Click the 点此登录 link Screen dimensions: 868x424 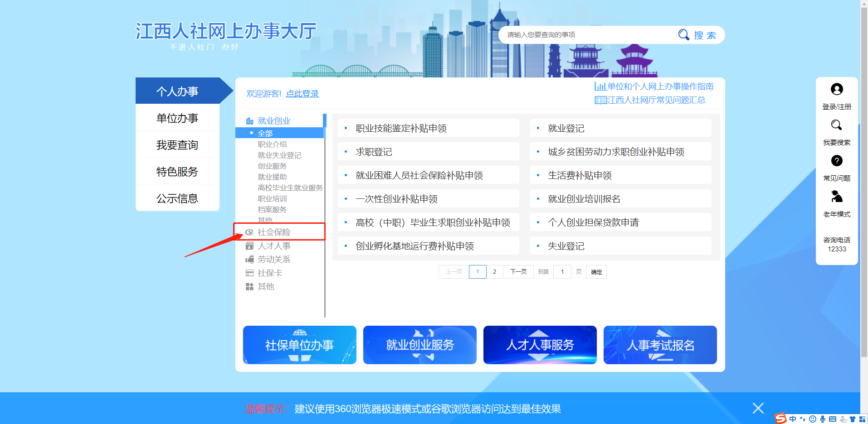point(302,94)
